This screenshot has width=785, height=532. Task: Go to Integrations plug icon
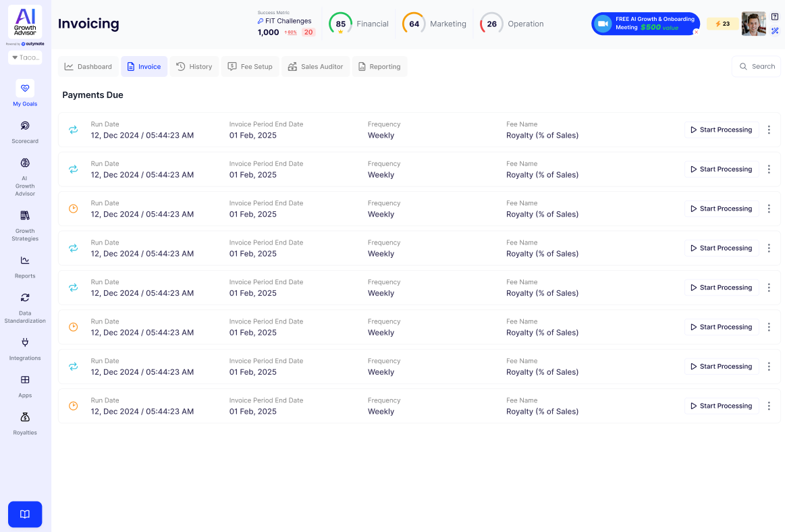(x=25, y=342)
